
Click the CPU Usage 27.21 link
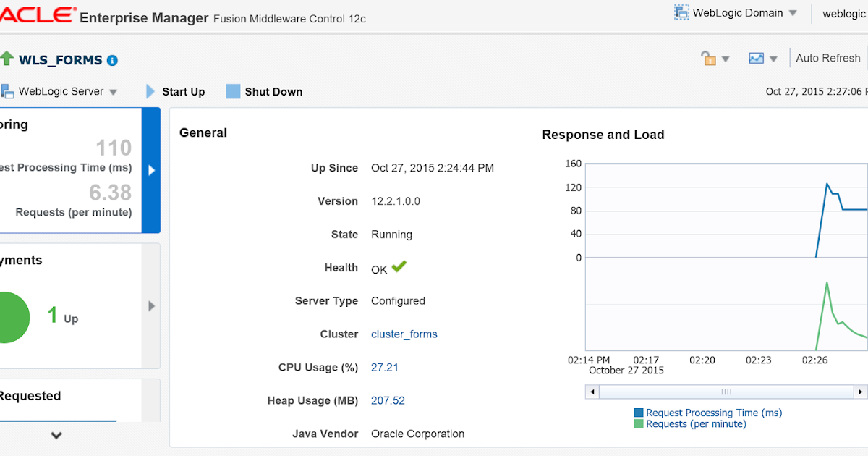[384, 367]
